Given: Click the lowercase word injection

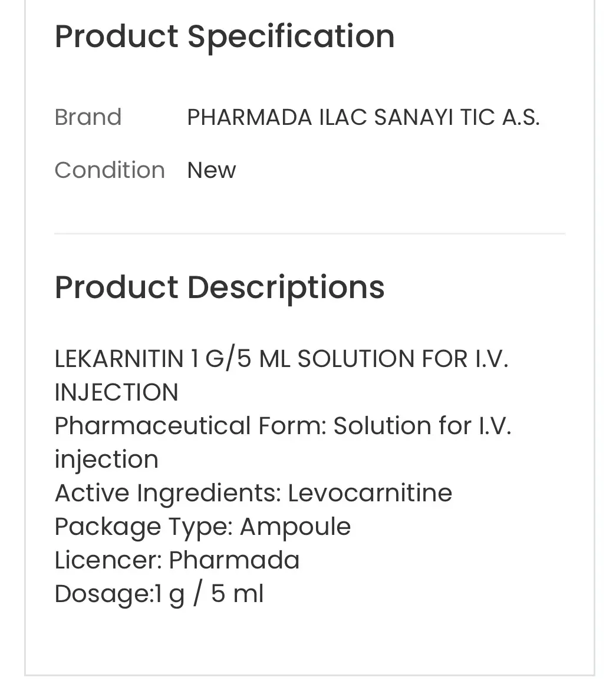Looking at the screenshot, I should pyautogui.click(x=107, y=460).
